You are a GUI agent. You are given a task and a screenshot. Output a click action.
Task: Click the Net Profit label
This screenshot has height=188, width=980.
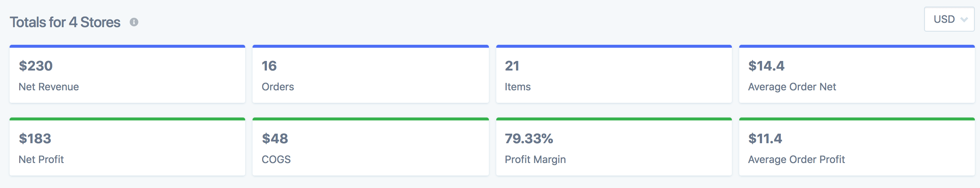click(x=41, y=159)
